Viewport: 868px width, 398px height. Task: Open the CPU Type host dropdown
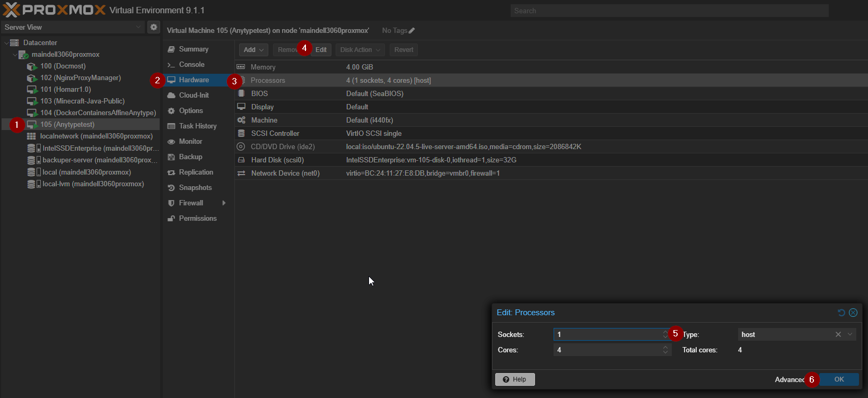point(850,334)
